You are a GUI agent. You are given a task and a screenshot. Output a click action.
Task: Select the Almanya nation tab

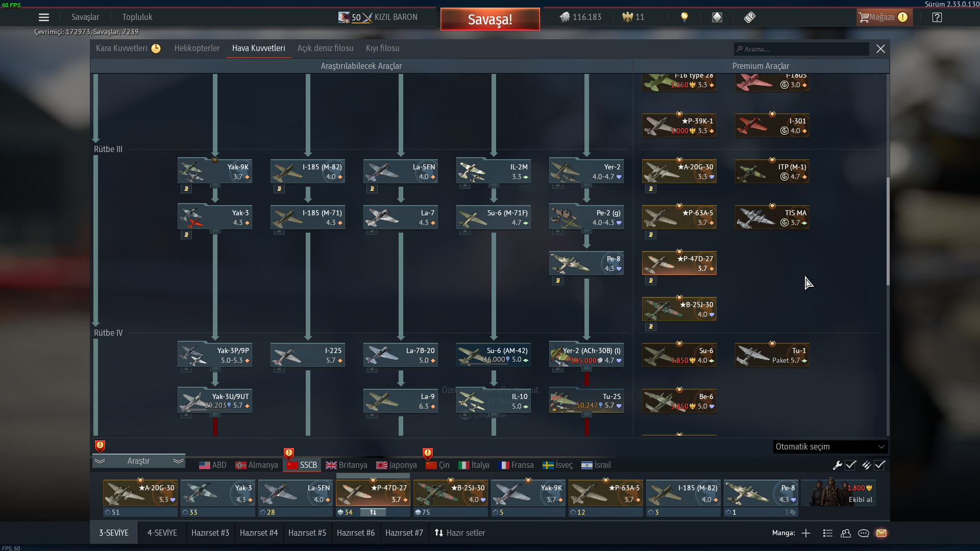[x=257, y=465]
